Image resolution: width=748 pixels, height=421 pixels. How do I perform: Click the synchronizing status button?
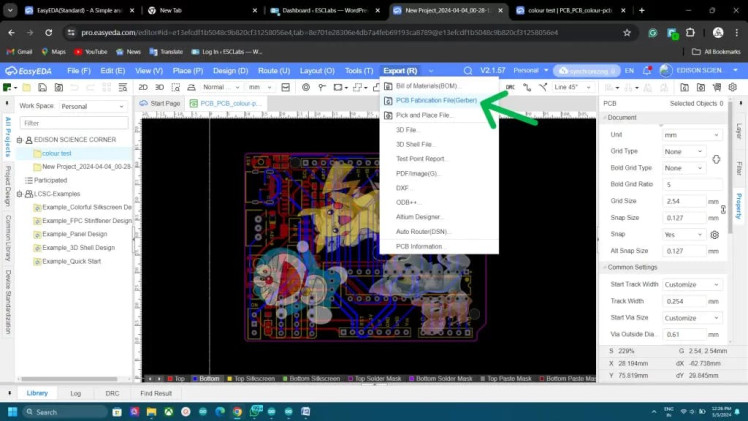(x=586, y=71)
